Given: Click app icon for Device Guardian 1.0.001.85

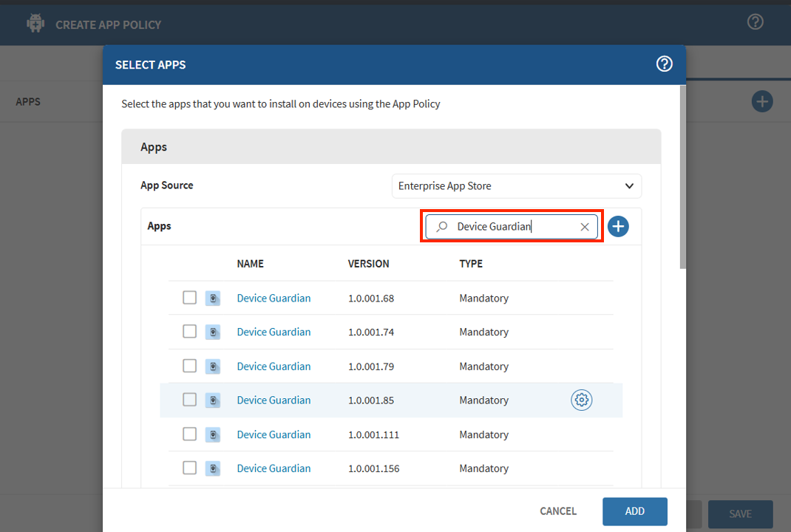Looking at the screenshot, I should 213,400.
